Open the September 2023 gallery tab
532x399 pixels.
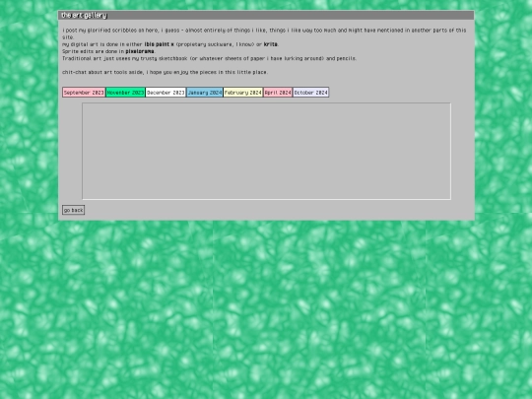click(84, 93)
